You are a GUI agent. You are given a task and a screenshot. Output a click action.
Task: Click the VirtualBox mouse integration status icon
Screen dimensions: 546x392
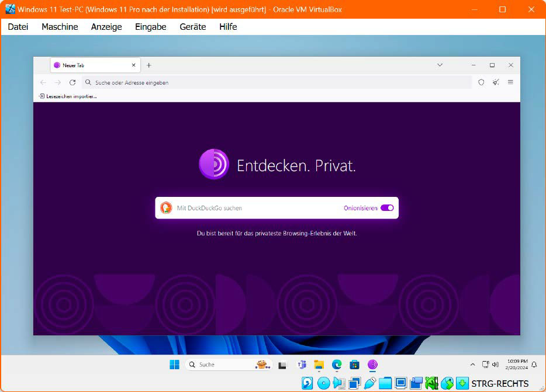tap(447, 383)
